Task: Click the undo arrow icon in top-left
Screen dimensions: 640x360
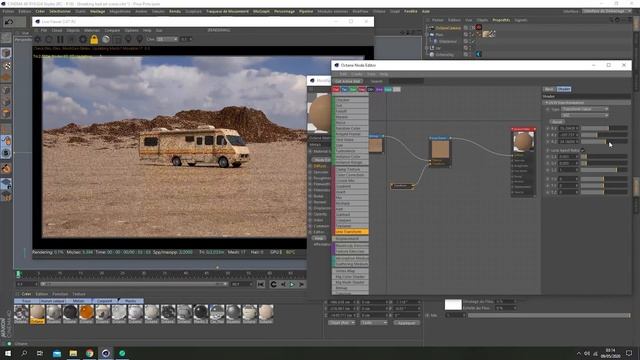Action: click(9, 22)
